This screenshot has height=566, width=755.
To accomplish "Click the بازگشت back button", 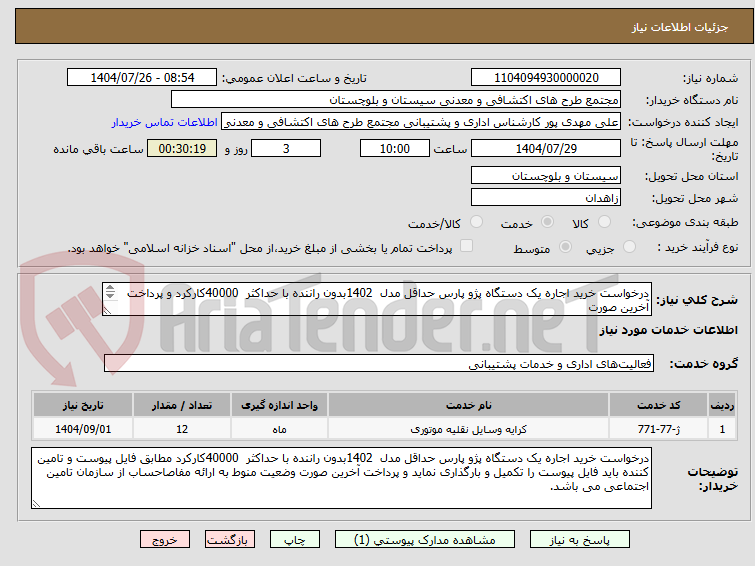I will tap(230, 540).
